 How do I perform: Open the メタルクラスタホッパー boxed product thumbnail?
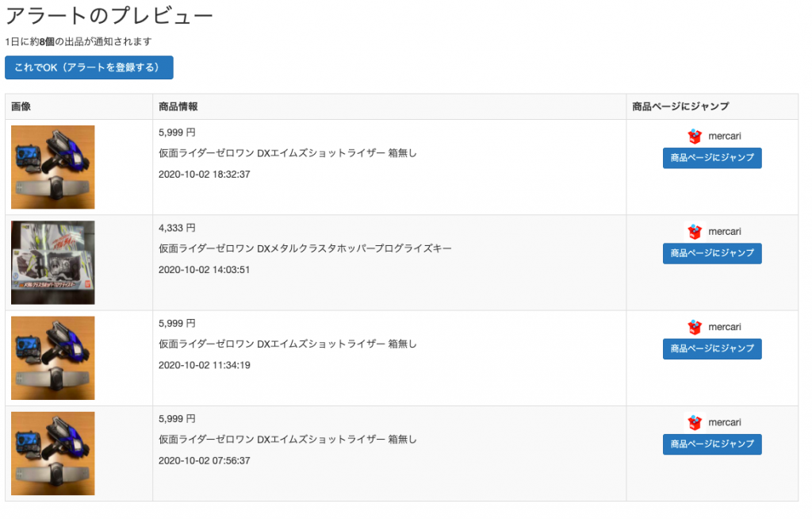coord(53,263)
